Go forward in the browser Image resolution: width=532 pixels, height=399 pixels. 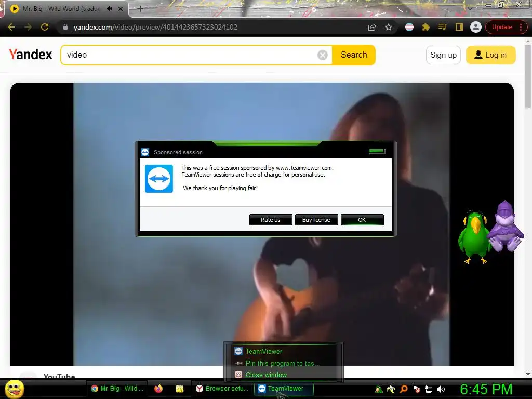coord(28,27)
